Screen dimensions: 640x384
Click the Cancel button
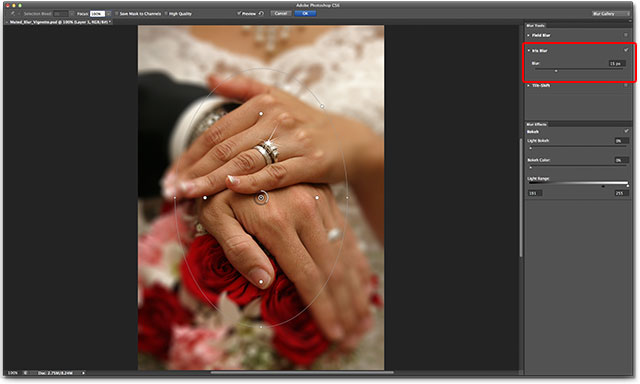tap(281, 13)
